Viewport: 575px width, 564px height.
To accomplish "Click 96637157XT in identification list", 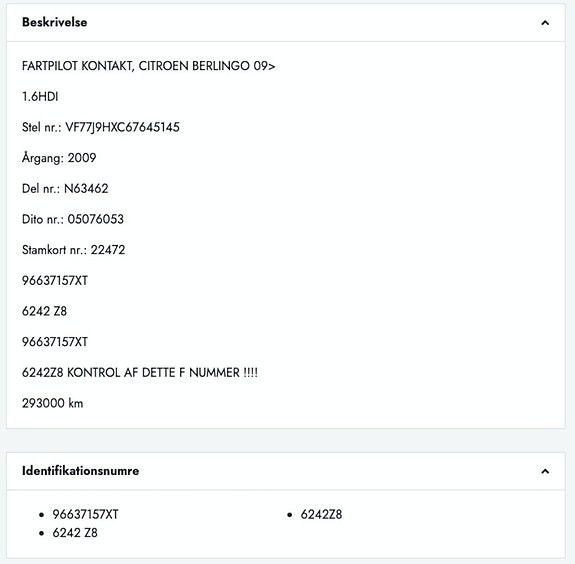I will click(85, 514).
